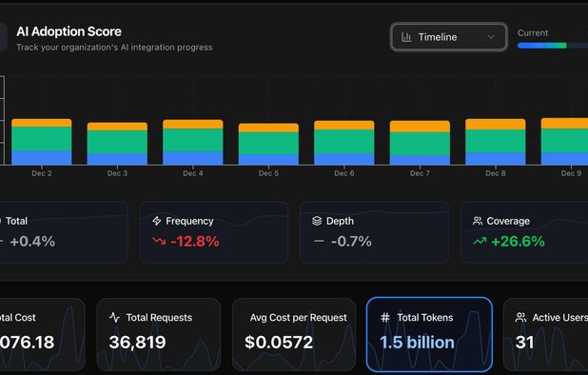Open the Timeline view dropdown
Viewport: 588px width, 375px height.
448,37
